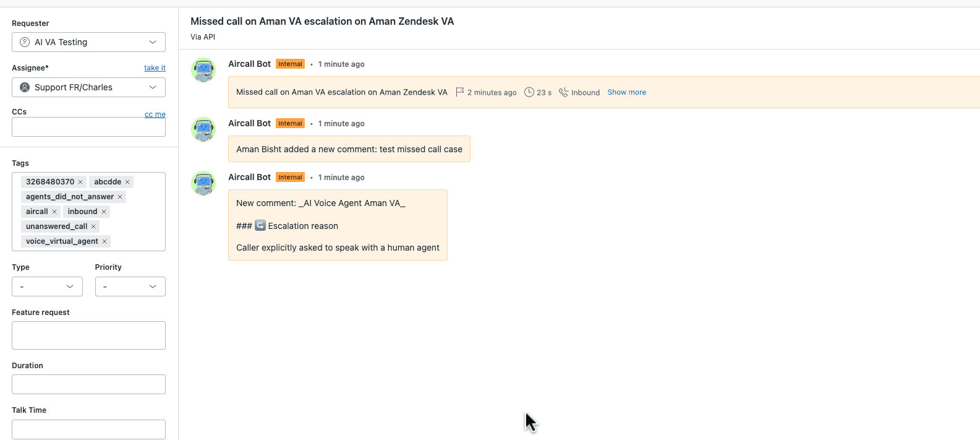Open the Priority dropdown
Image resolution: width=980 pixels, height=440 pixels.
130,287
